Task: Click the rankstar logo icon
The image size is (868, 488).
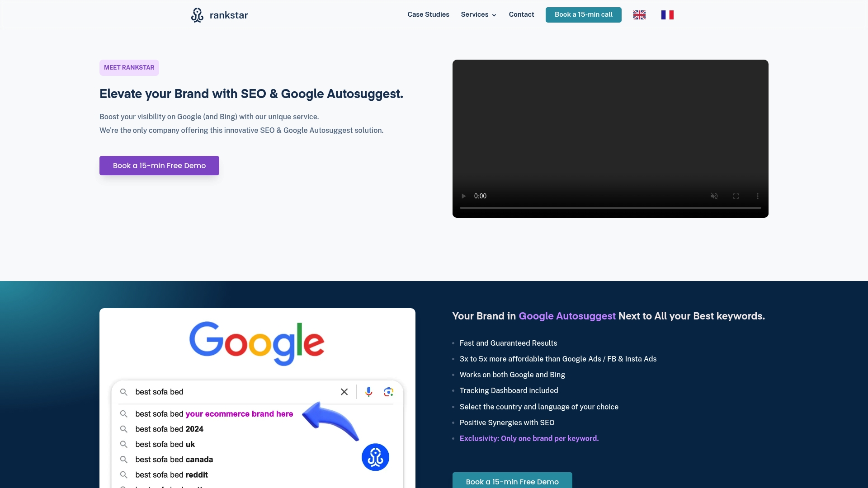Action: click(x=197, y=14)
